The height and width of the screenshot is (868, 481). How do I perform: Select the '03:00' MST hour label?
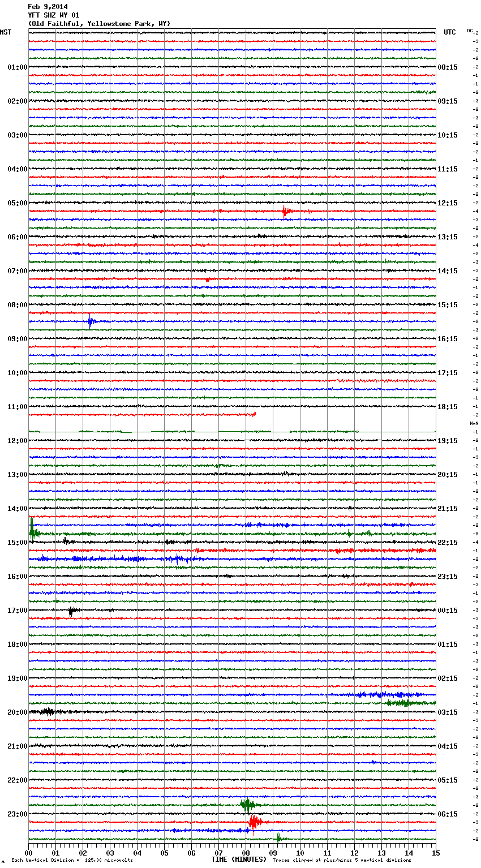pos(18,135)
